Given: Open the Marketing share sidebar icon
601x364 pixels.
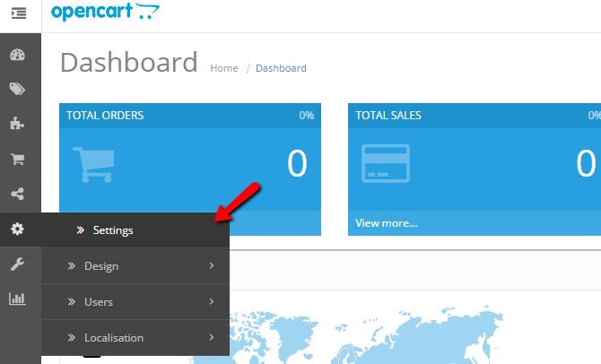Looking at the screenshot, I should [x=18, y=194].
